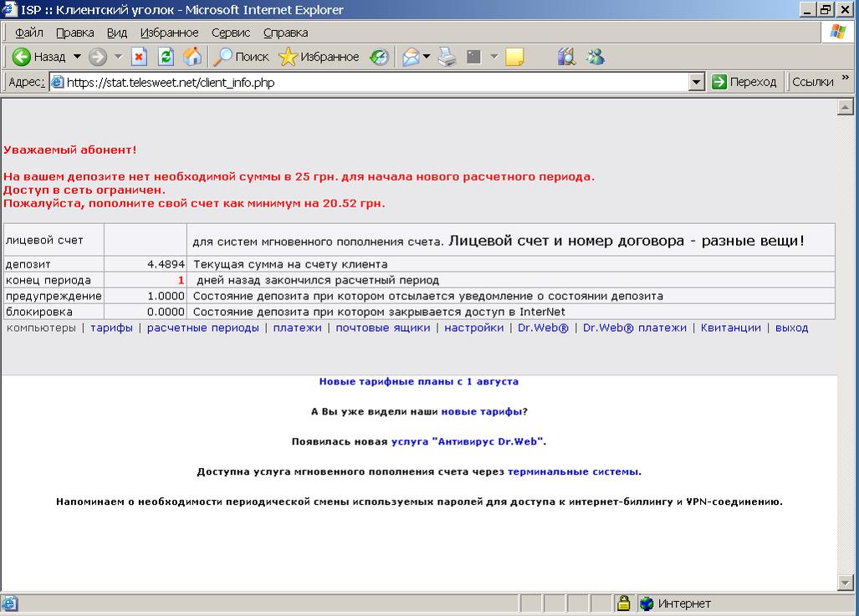Viewport: 859px width, 616px height.
Task: Expand the Back button history dropdown
Action: pyautogui.click(x=78, y=57)
